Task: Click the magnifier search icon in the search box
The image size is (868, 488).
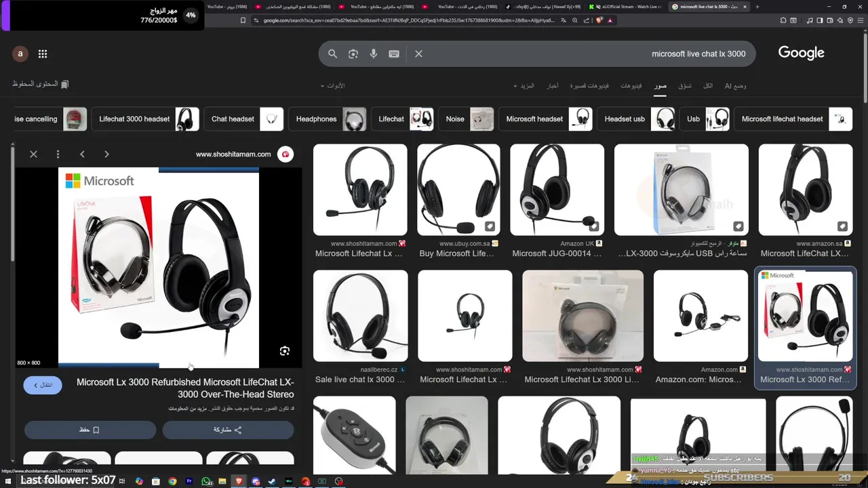Action: click(332, 54)
